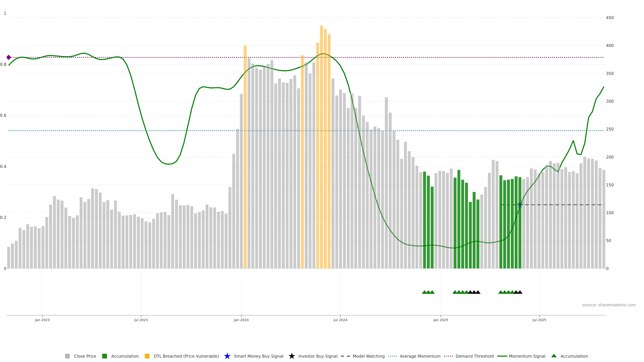Click the blue star buy signal on chart

(520, 205)
